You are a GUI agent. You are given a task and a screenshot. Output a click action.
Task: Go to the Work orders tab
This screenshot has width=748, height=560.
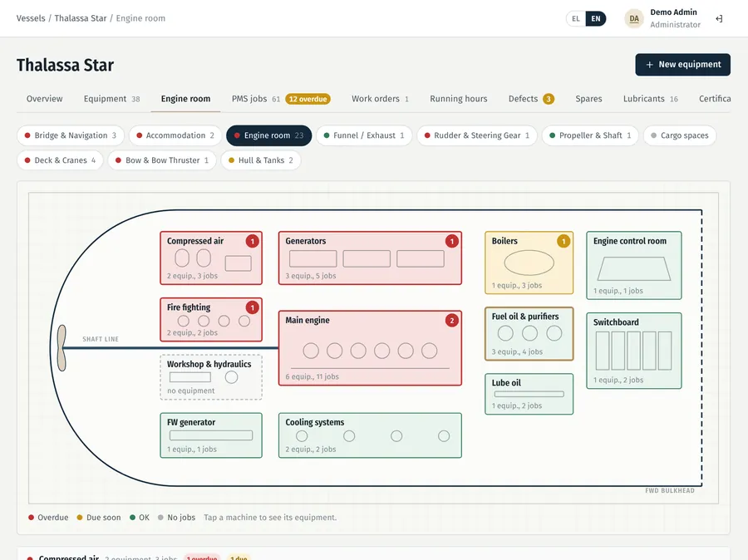[380, 99]
